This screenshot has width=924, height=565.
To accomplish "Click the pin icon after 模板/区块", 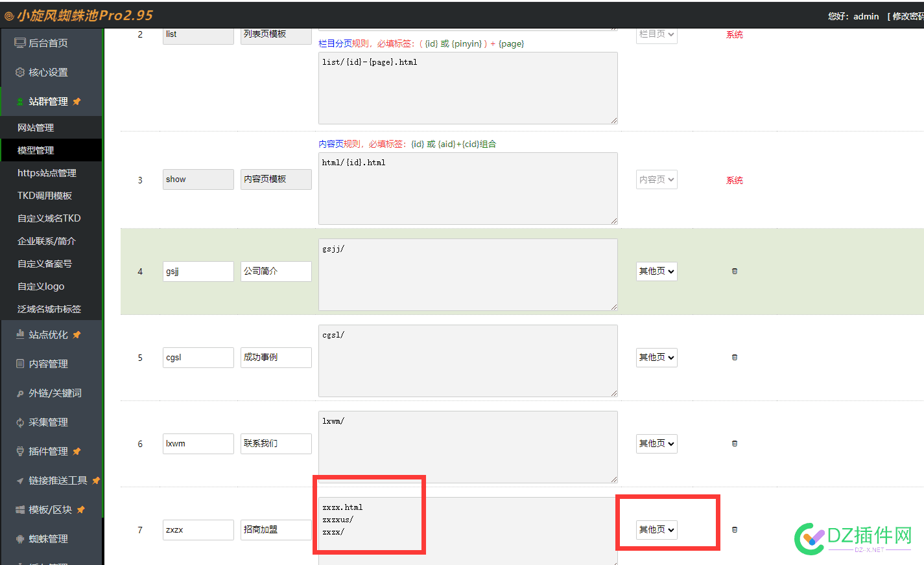I will [x=80, y=510].
